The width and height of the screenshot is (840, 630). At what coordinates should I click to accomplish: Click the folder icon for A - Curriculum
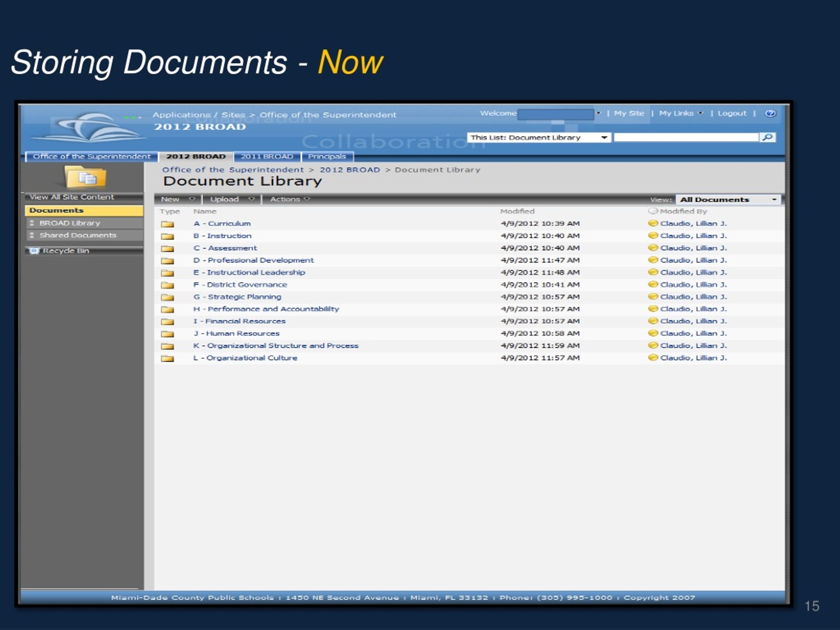pos(167,224)
